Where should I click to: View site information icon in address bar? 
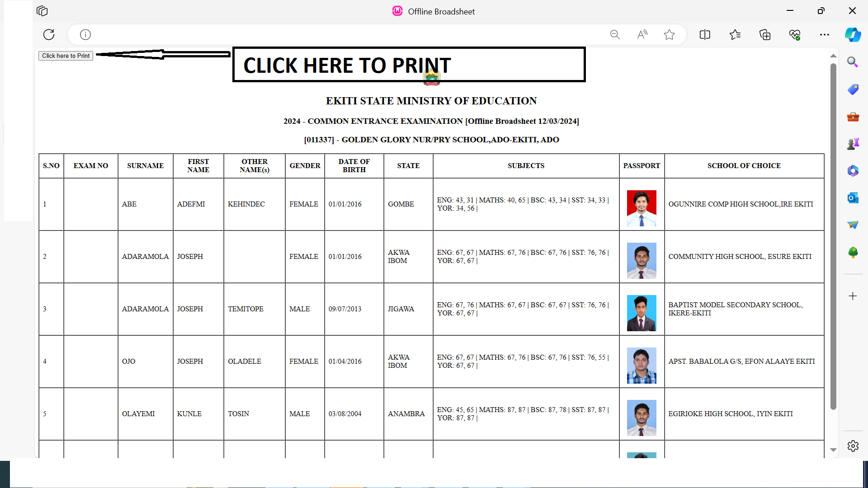click(85, 34)
